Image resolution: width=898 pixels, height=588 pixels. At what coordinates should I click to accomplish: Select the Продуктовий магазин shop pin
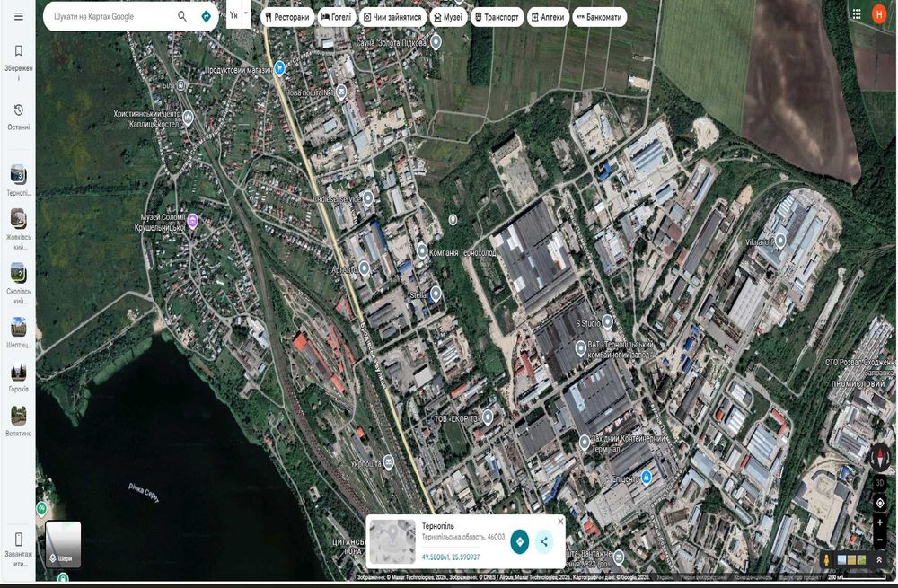(x=279, y=68)
